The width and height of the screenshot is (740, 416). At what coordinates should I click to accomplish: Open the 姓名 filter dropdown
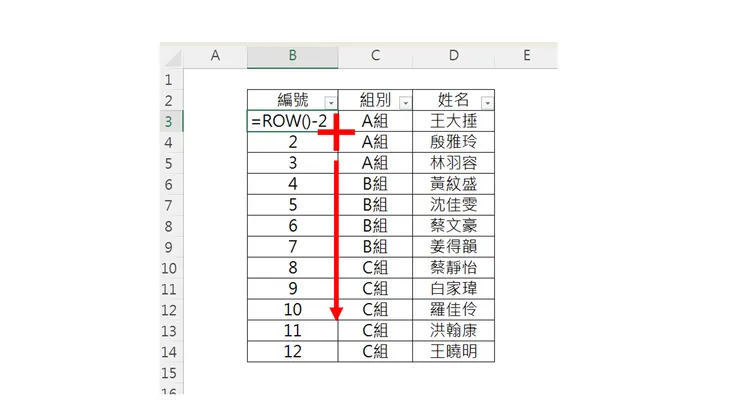pos(488,102)
